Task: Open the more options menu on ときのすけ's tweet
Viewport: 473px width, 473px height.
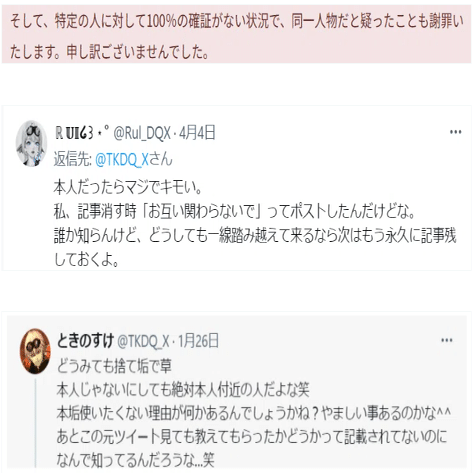Action: pyautogui.click(x=447, y=340)
